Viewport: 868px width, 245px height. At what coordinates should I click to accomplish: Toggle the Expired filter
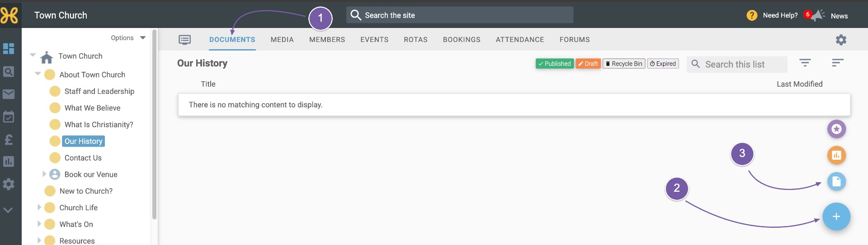(x=663, y=64)
